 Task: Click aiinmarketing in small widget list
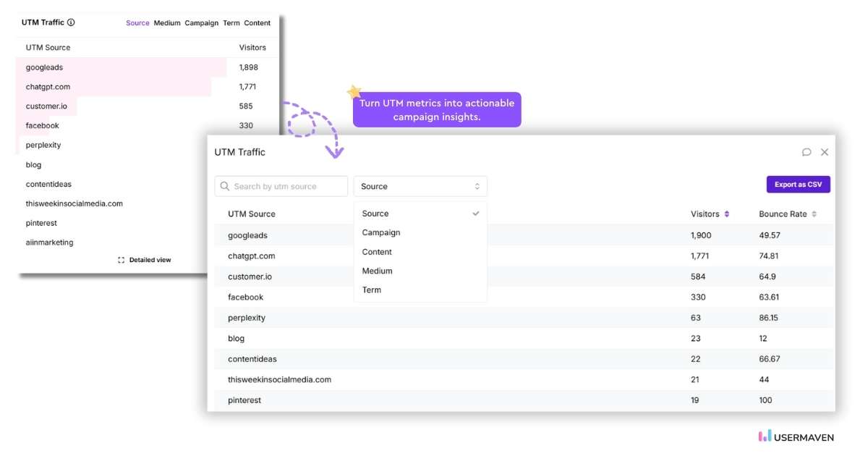click(x=49, y=242)
